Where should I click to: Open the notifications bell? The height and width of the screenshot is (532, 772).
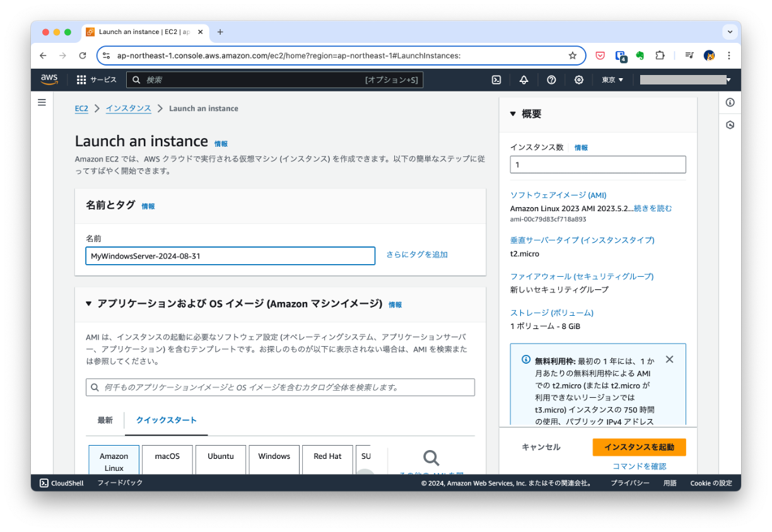coord(523,80)
